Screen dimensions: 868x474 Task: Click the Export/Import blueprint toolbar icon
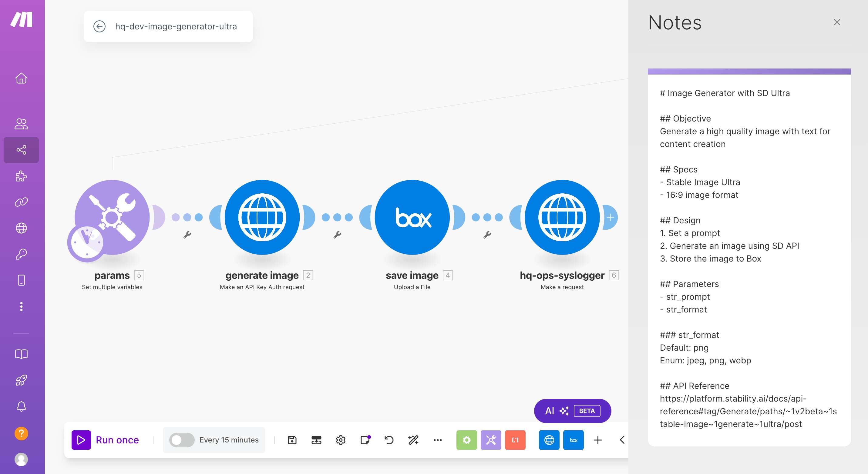tap(316, 440)
